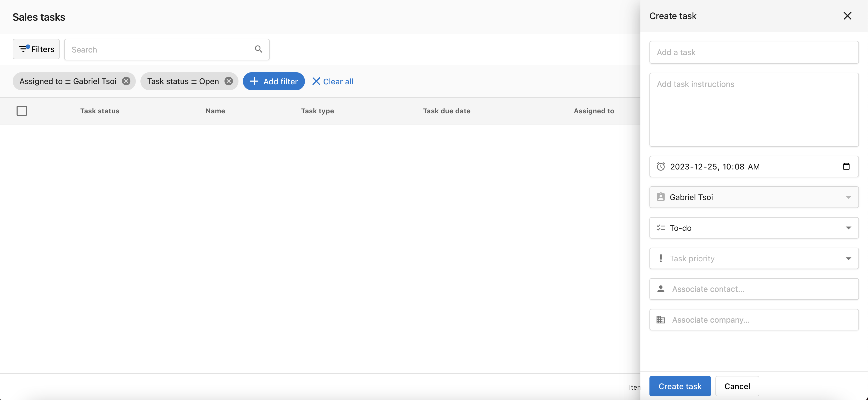Expand the Gabriel Tsoi assignee dropdown
The width and height of the screenshot is (868, 400).
848,197
